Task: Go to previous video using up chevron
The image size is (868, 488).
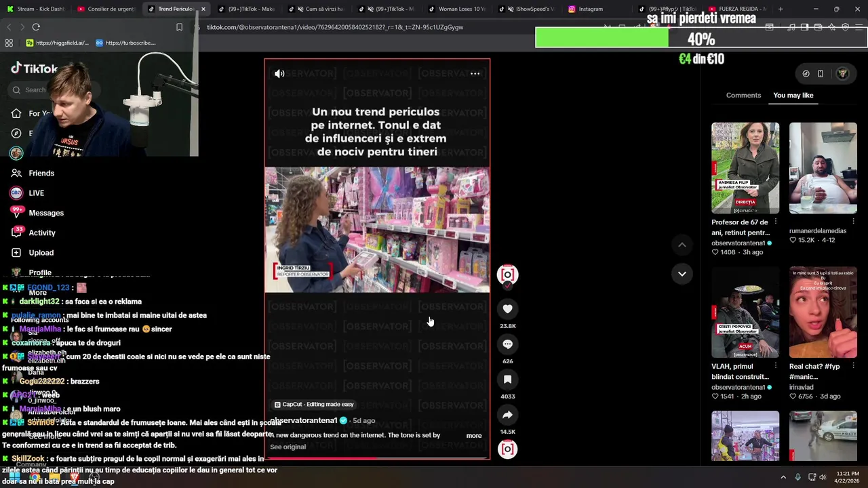Action: tap(682, 245)
